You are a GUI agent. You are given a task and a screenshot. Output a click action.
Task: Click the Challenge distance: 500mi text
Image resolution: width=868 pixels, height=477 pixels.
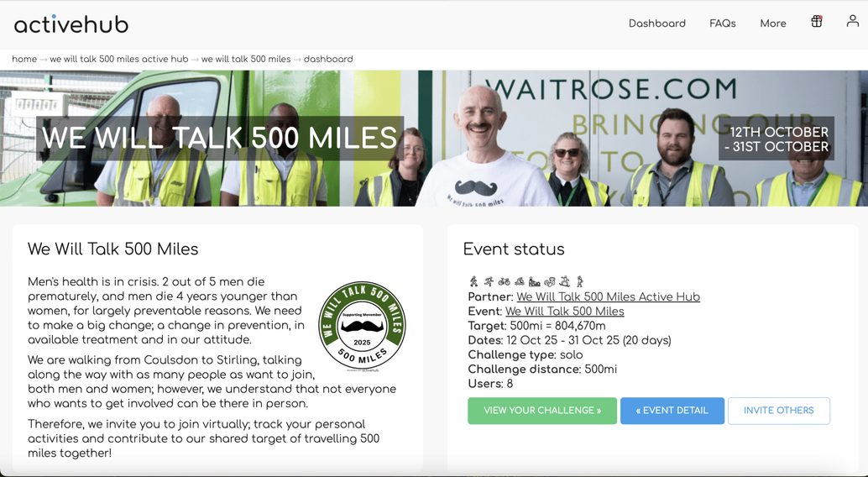pyautogui.click(x=542, y=369)
